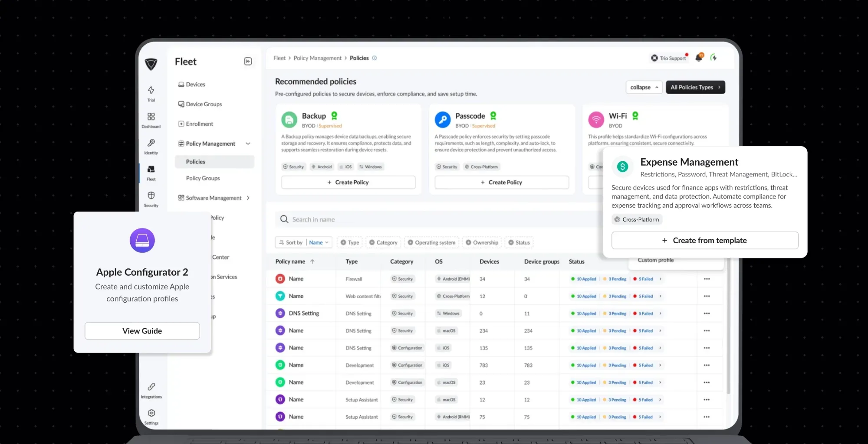Open more options for Web content filter row
Image resolution: width=868 pixels, height=444 pixels.
point(707,296)
